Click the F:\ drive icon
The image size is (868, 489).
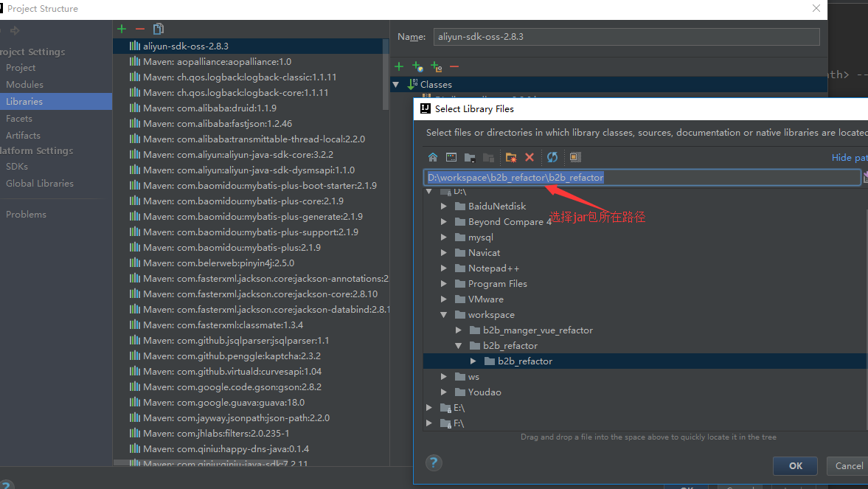[x=445, y=423]
